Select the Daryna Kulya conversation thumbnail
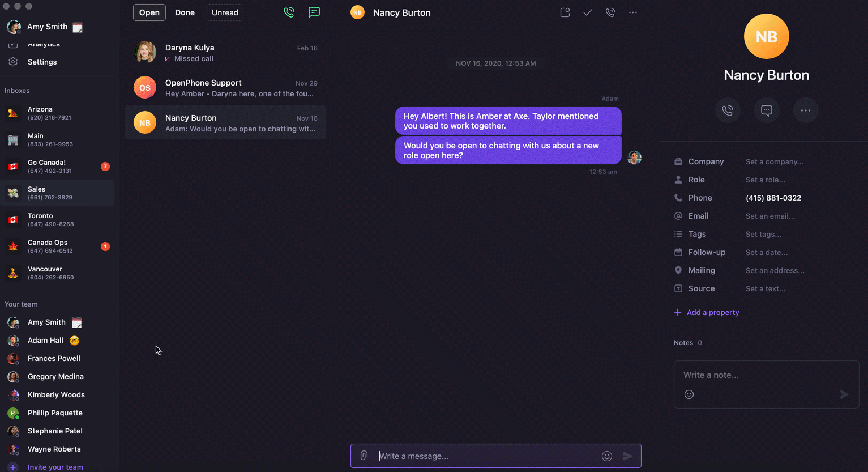This screenshot has width=868, height=472. 145,52
